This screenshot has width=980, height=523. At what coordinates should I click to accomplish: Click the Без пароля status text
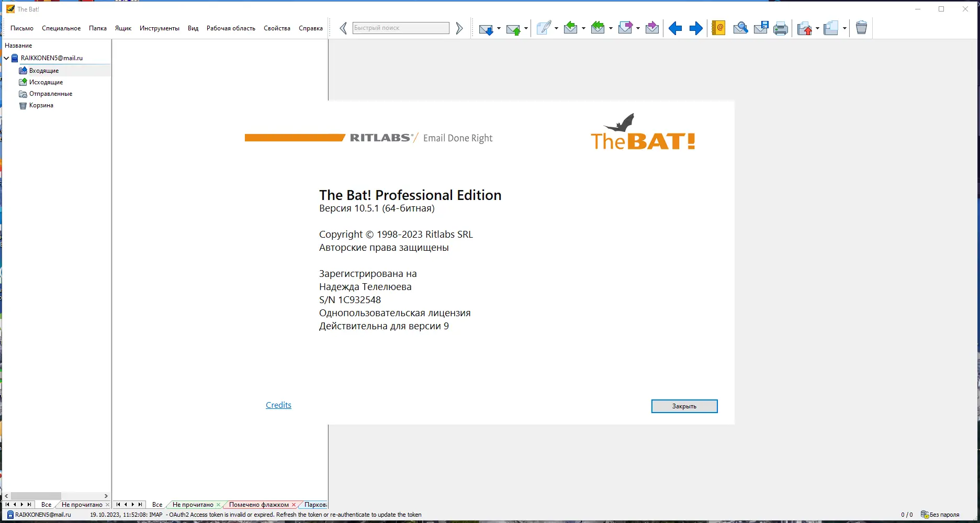tap(944, 515)
